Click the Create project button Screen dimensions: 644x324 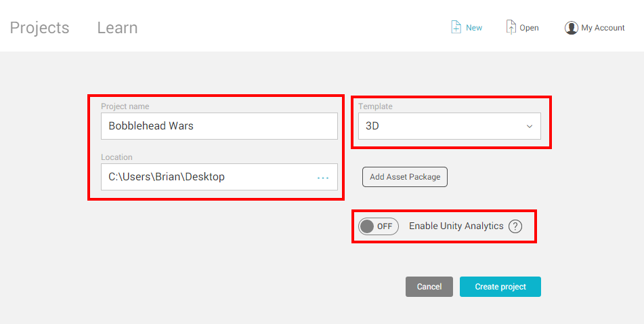pos(500,287)
